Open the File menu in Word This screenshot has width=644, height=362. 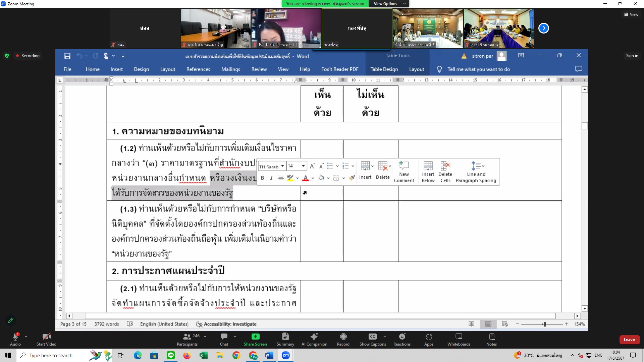click(67, 69)
